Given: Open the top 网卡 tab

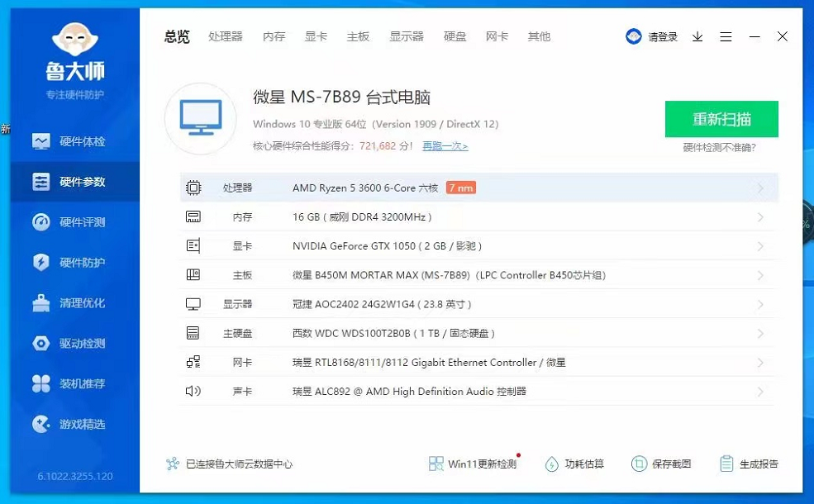Looking at the screenshot, I should (x=497, y=36).
